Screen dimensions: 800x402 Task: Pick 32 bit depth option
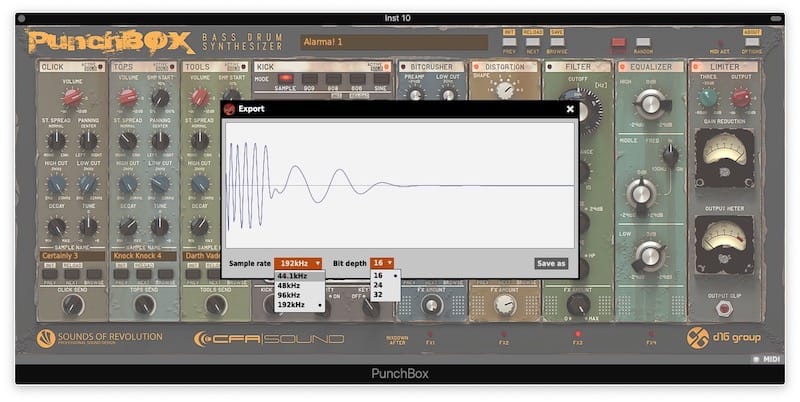(x=385, y=295)
